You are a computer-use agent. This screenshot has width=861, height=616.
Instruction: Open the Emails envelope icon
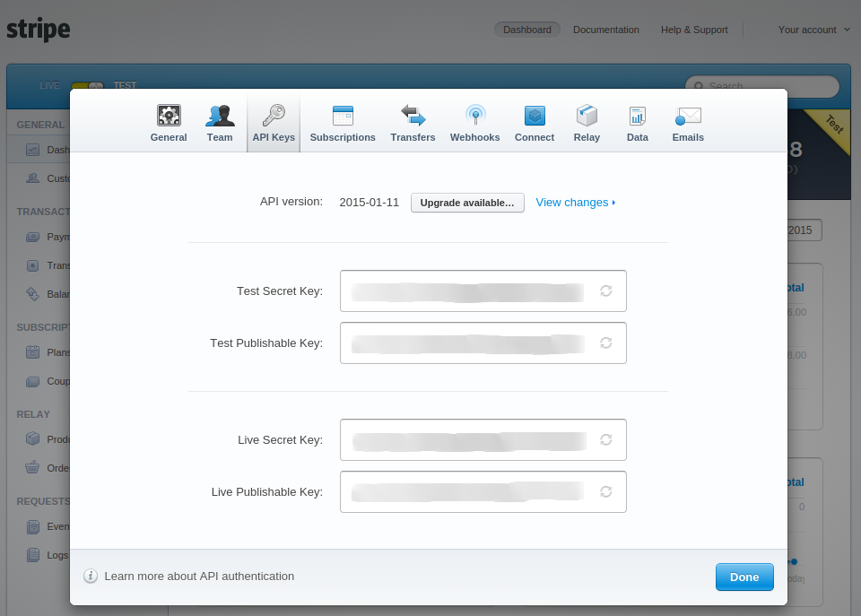pyautogui.click(x=688, y=116)
